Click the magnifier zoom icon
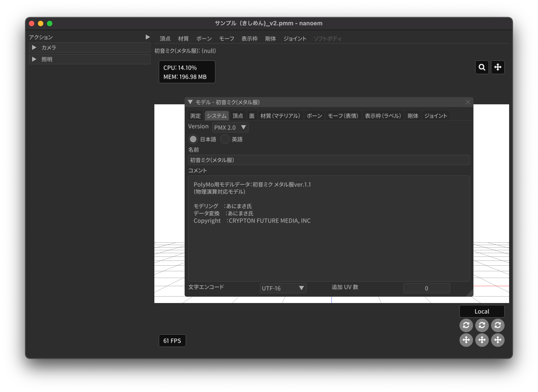 click(482, 67)
